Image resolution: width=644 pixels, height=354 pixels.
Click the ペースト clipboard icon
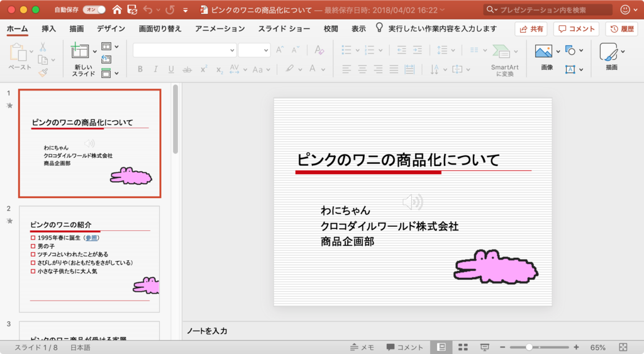[18, 53]
